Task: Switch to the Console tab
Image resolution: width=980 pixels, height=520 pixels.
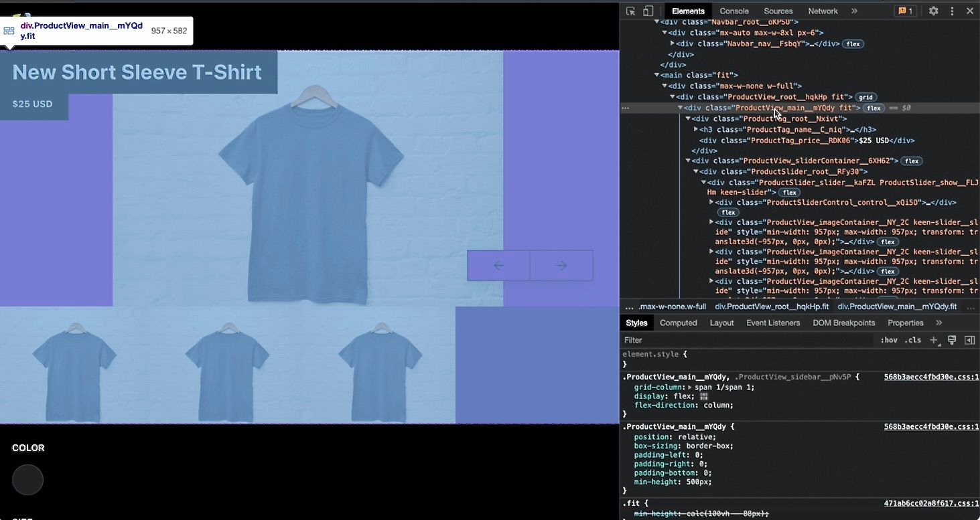Action: [733, 11]
